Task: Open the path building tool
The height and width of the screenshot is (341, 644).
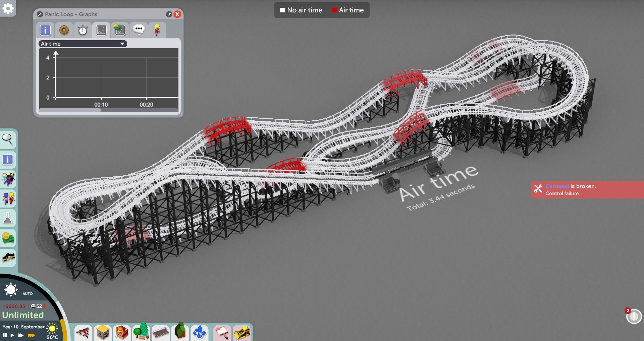Action: [x=161, y=333]
